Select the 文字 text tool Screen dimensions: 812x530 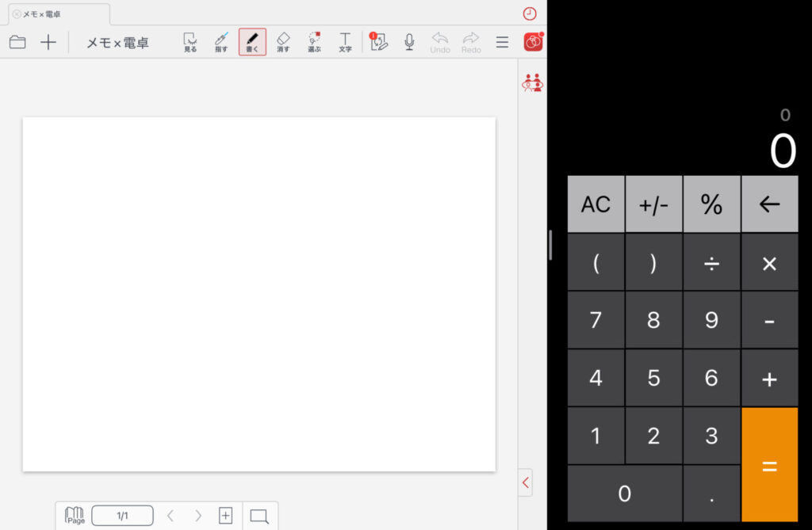345,42
